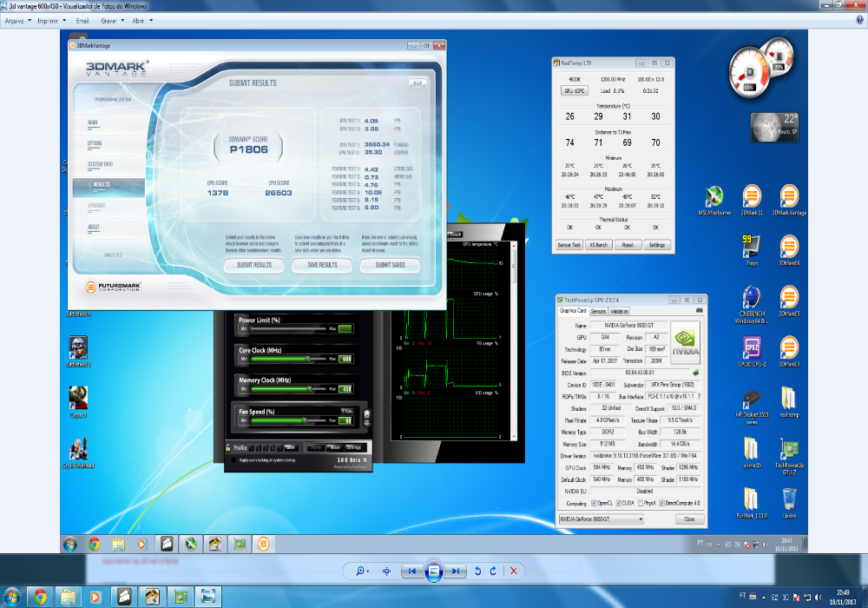Toggle CUDA checkbox in GPU-Z
The width and height of the screenshot is (868, 608).
(x=618, y=504)
